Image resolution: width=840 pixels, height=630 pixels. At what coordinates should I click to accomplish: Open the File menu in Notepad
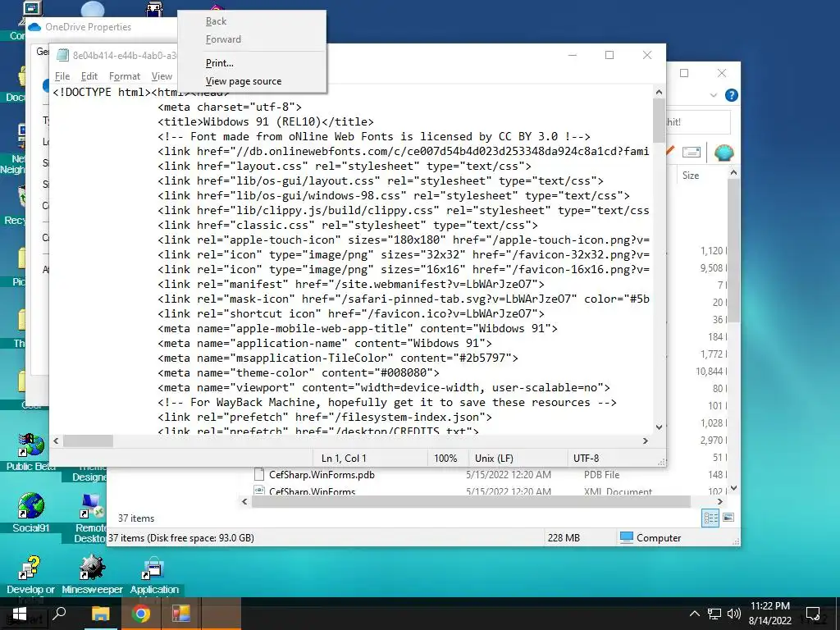point(62,76)
